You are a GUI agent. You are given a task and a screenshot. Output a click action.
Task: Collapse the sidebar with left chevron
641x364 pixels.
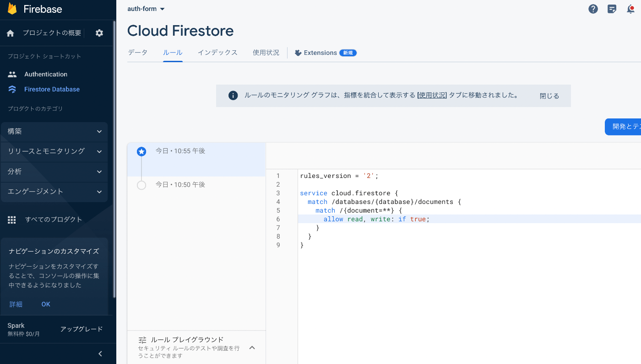tap(100, 353)
